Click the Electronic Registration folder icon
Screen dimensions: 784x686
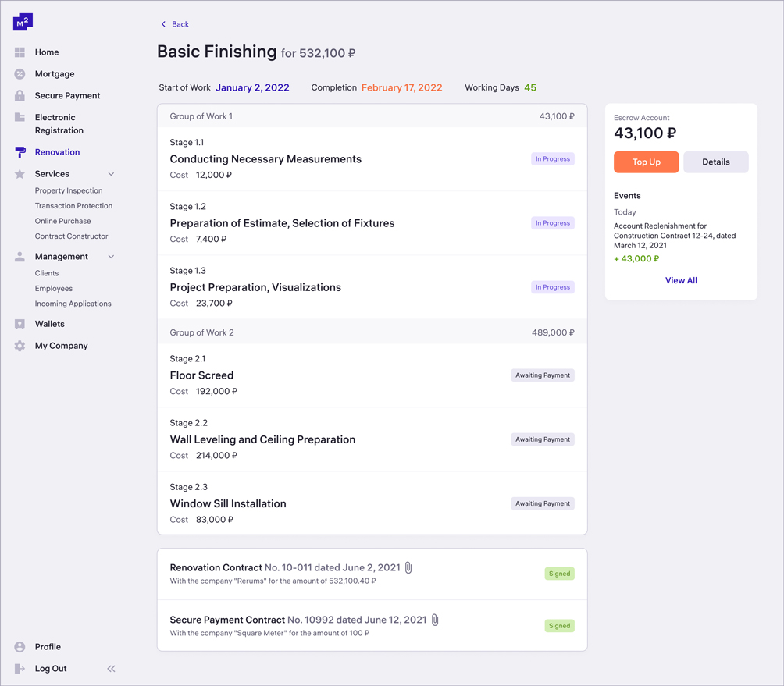[x=20, y=118]
